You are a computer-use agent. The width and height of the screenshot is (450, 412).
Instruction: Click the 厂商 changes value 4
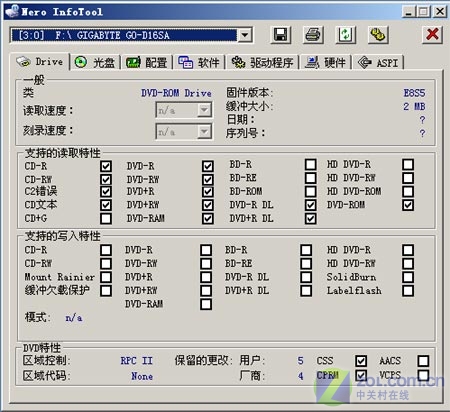click(x=300, y=376)
